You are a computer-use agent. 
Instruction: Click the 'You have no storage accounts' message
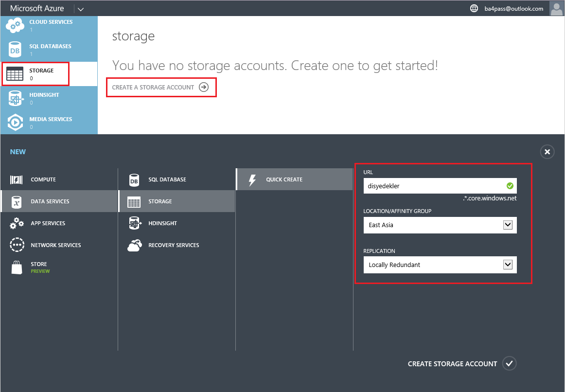point(275,66)
